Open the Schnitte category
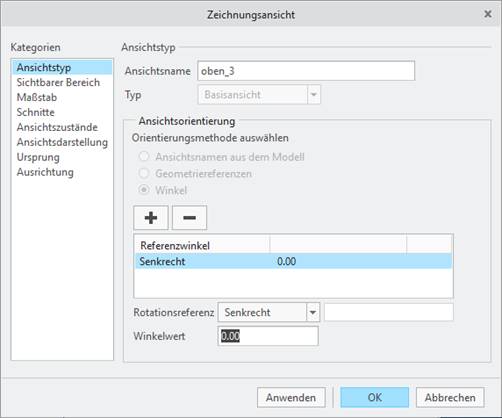Viewport: 502px width, 418px height. (36, 112)
